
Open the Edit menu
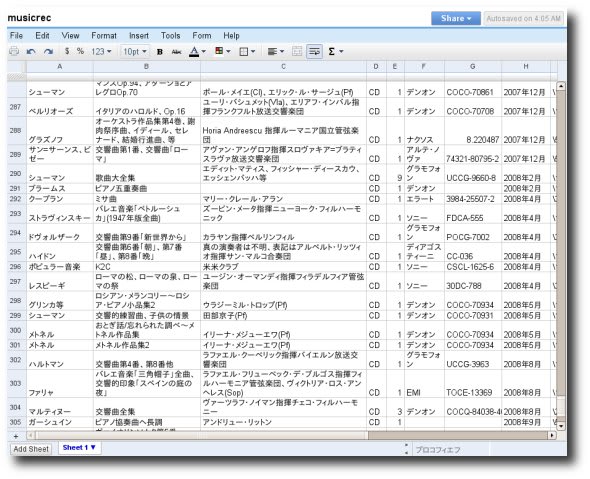point(42,35)
